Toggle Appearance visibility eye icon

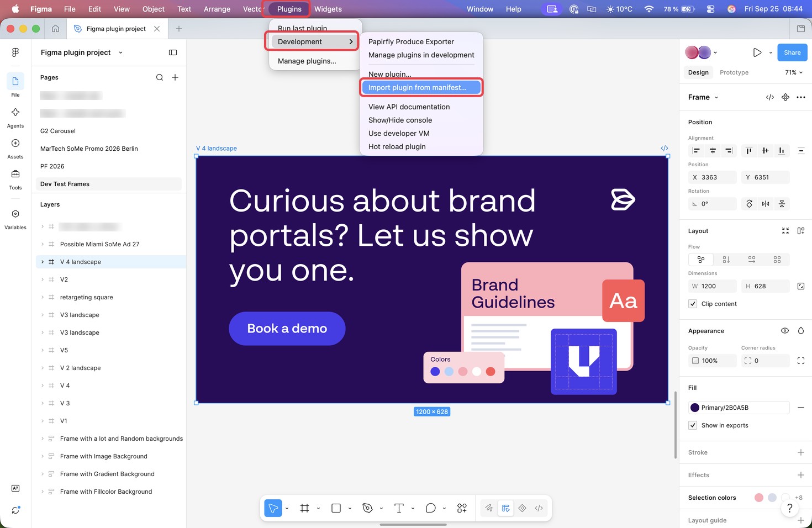(785, 331)
